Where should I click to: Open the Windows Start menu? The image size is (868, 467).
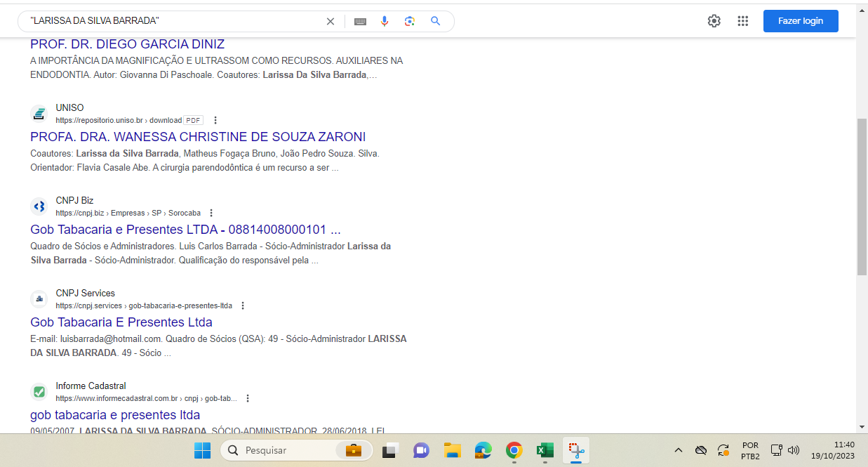coord(202,450)
